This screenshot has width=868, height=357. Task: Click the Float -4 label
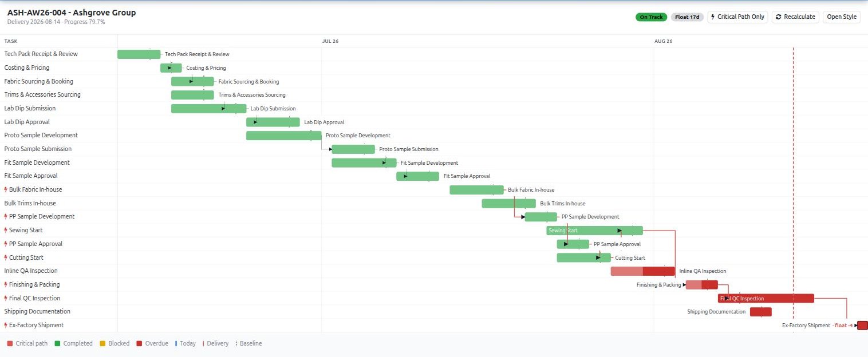tap(843, 326)
